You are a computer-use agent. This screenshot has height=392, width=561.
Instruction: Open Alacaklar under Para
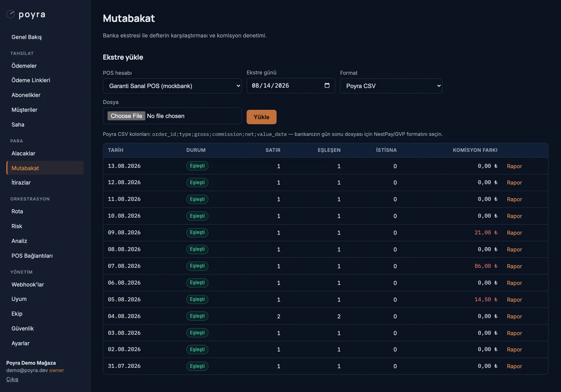[x=23, y=153]
